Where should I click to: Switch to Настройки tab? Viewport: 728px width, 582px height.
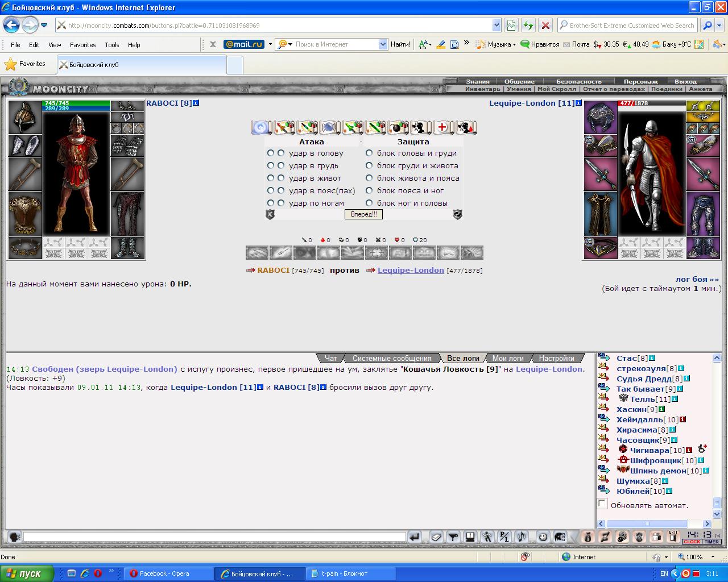click(556, 358)
